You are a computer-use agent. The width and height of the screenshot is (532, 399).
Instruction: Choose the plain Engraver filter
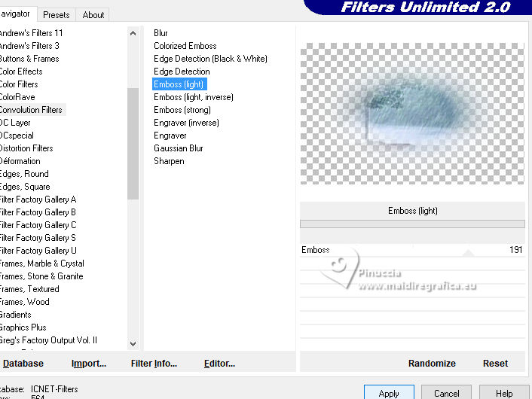[x=170, y=136]
